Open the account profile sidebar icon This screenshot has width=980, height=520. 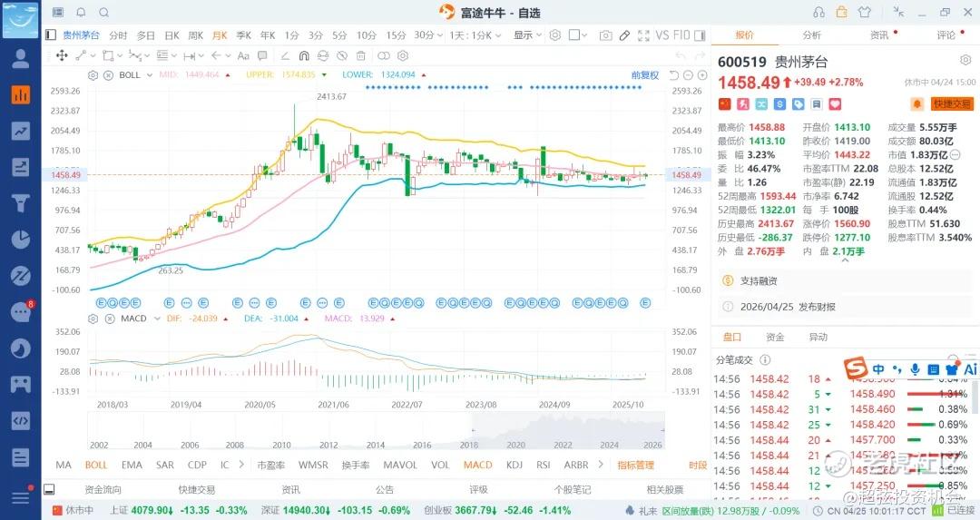(x=21, y=59)
